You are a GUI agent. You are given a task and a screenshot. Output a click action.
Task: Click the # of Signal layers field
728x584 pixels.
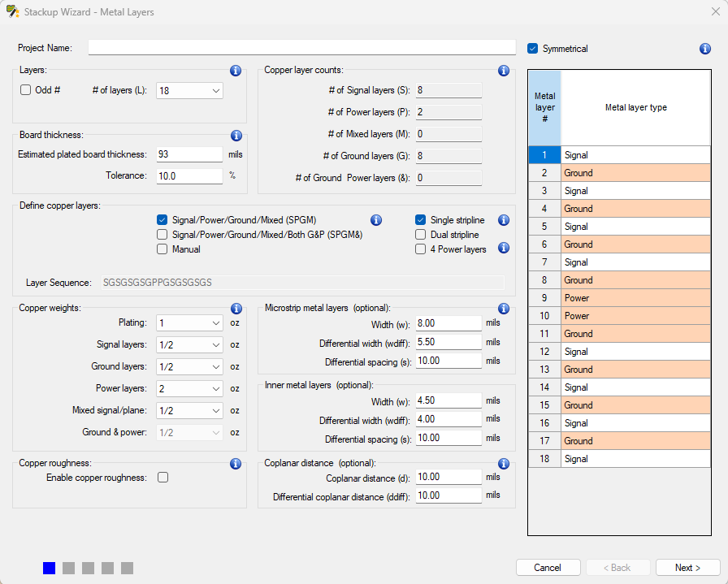click(x=448, y=90)
